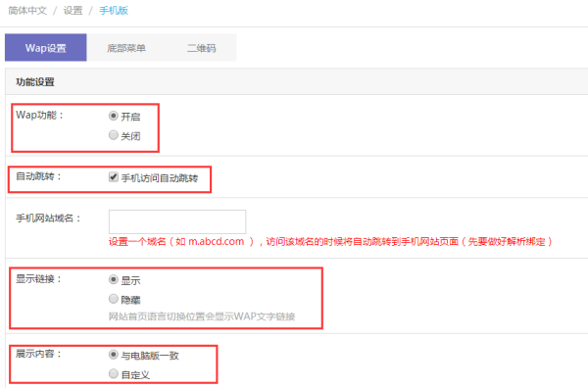Click the 自定义 label text

click(x=135, y=375)
